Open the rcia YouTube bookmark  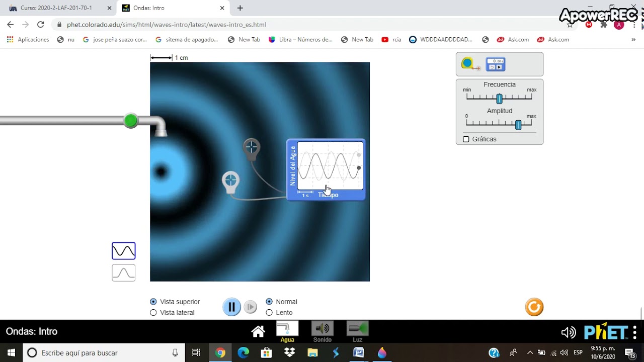(391, 40)
